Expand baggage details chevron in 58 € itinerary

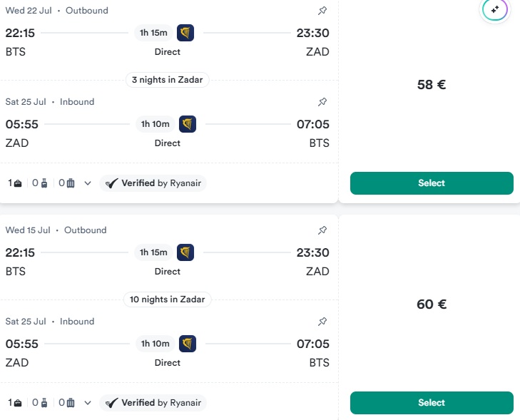[x=88, y=183]
